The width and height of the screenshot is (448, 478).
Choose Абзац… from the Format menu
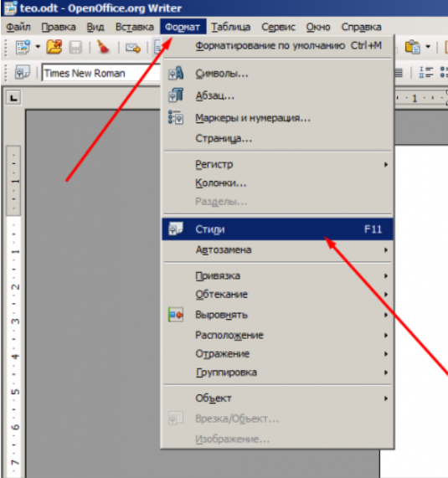click(x=277, y=95)
